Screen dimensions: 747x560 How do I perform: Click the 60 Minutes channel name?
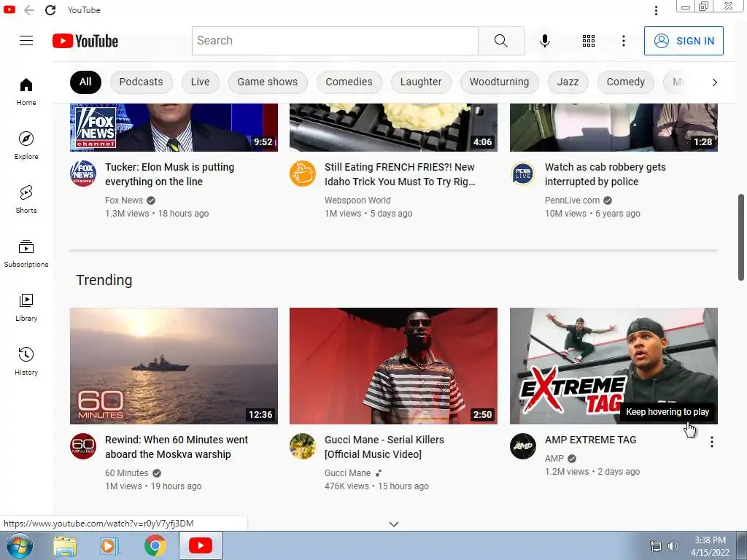(126, 472)
